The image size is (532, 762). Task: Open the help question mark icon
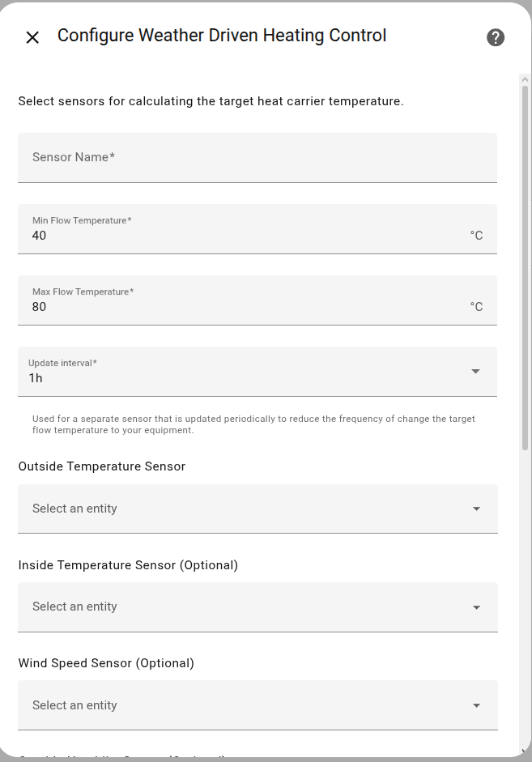pos(496,37)
